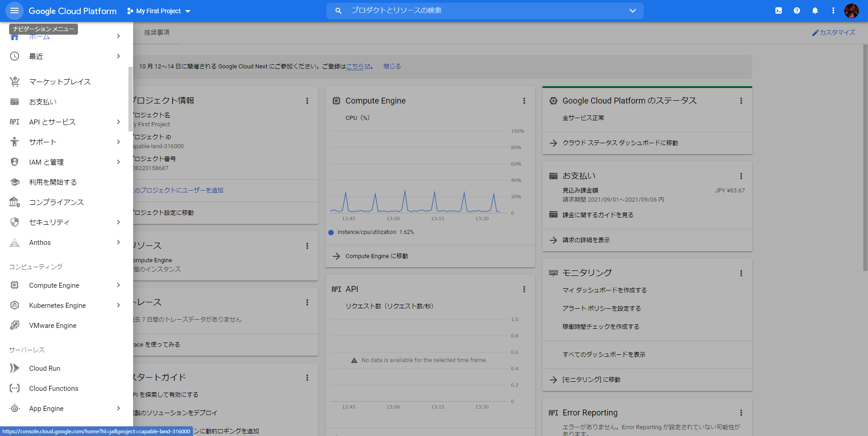Open the help question mark icon
868x436 pixels.
point(797,10)
